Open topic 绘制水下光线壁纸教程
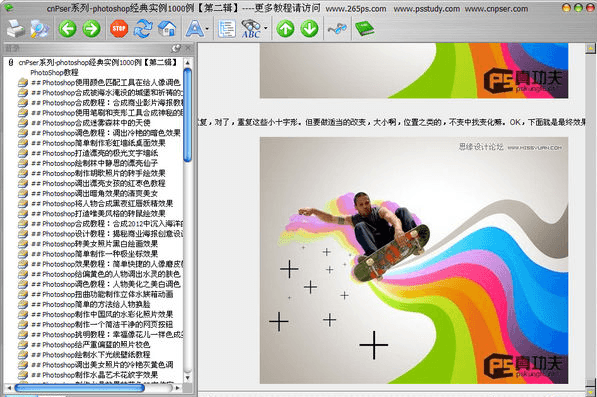Image resolution: width=597 pixels, height=397 pixels. point(91,355)
